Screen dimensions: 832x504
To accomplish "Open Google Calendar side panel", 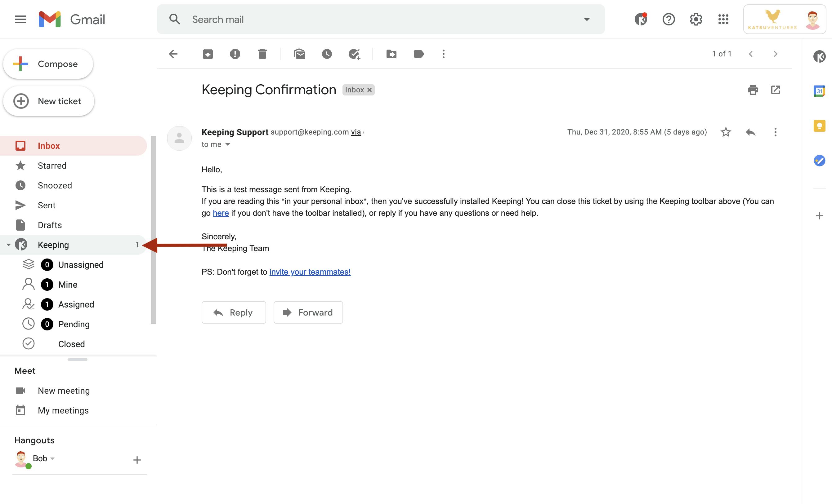I will pyautogui.click(x=820, y=91).
